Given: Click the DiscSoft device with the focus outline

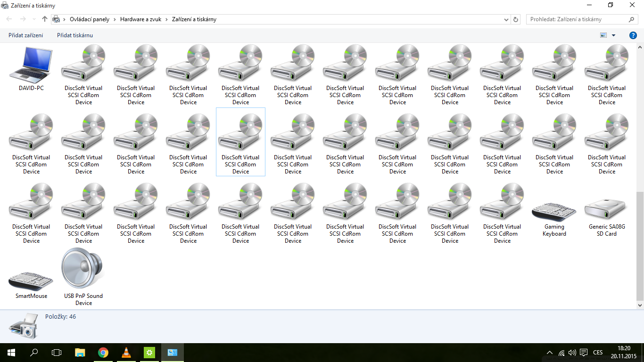Looking at the screenshot, I should click(240, 142).
